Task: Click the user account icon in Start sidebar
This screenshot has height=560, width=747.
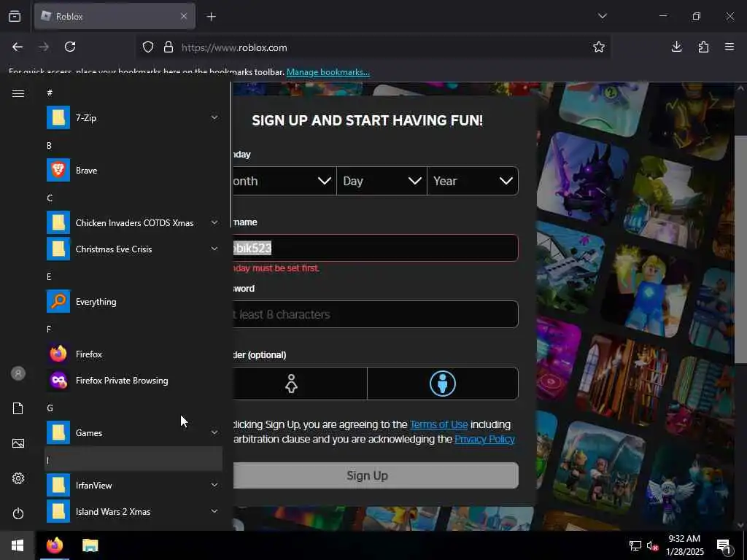Action: click(18, 373)
